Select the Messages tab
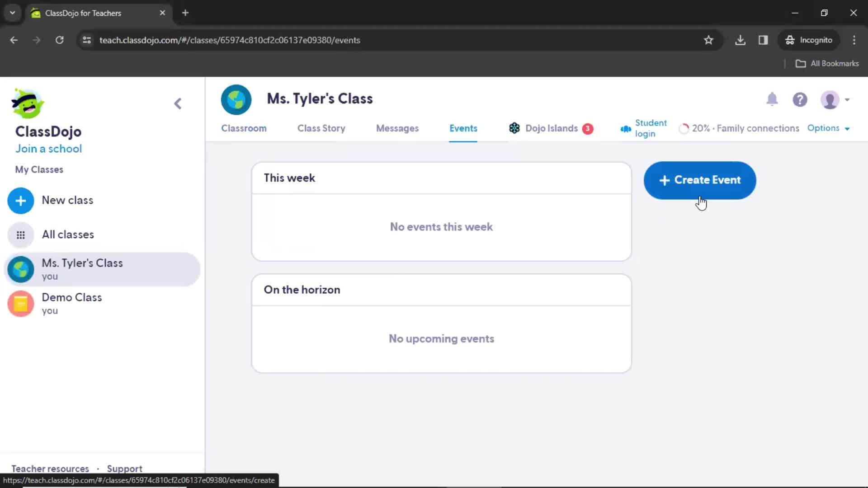The width and height of the screenshot is (868, 488). (x=398, y=128)
